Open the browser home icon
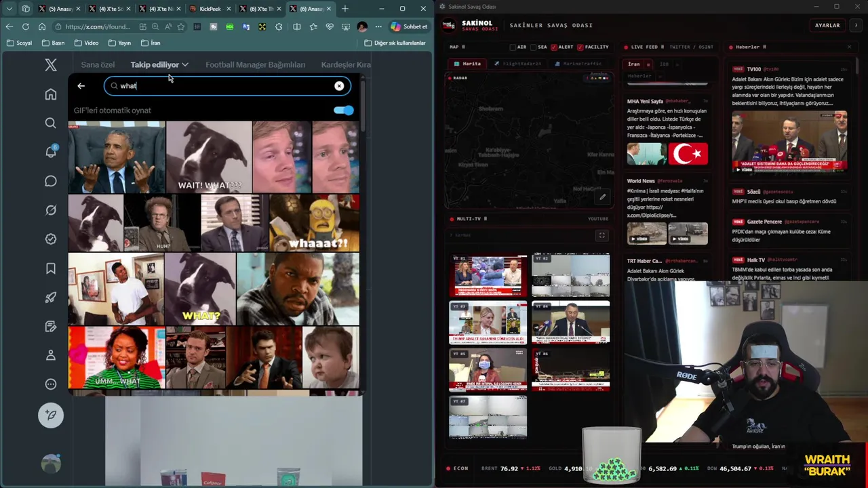The height and width of the screenshot is (488, 868). [42, 26]
